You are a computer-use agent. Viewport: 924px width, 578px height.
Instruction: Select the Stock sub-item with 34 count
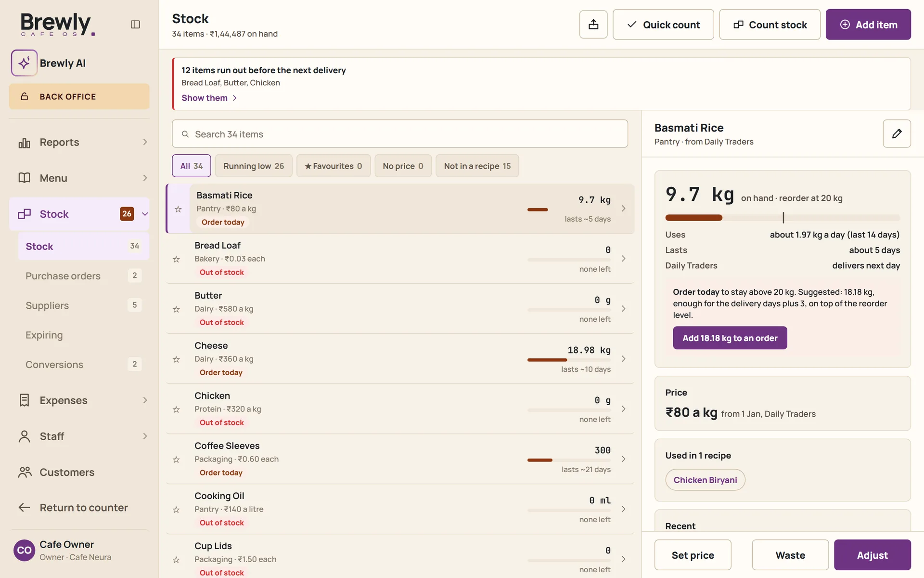click(x=83, y=246)
